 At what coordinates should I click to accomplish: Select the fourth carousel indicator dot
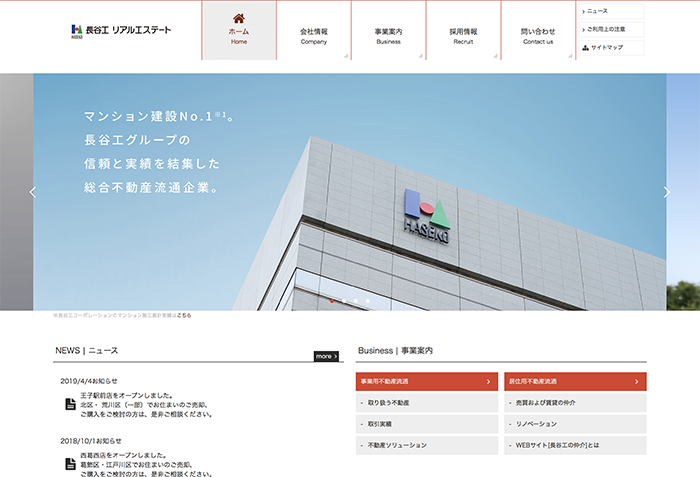pos(368,300)
